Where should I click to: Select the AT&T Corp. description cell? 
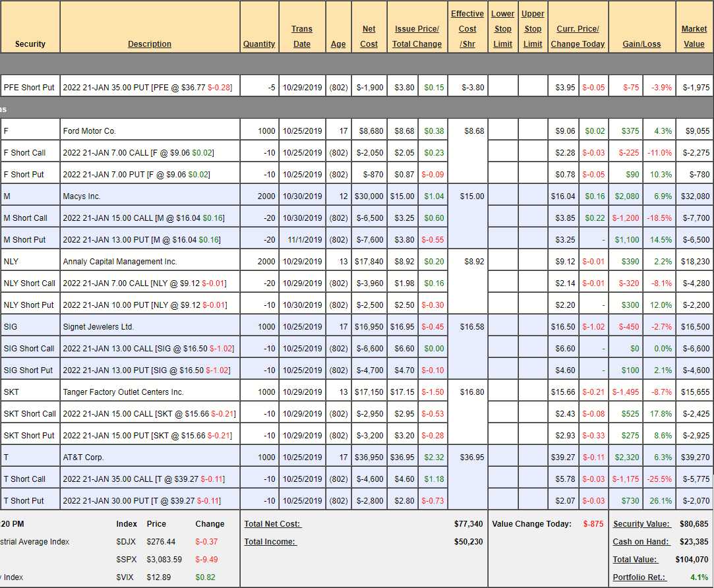pyautogui.click(x=83, y=457)
